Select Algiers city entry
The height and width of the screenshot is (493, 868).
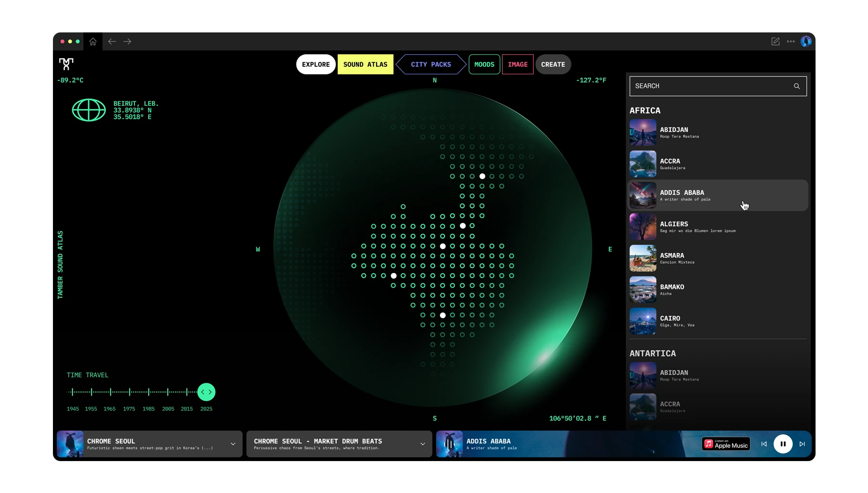coord(718,227)
